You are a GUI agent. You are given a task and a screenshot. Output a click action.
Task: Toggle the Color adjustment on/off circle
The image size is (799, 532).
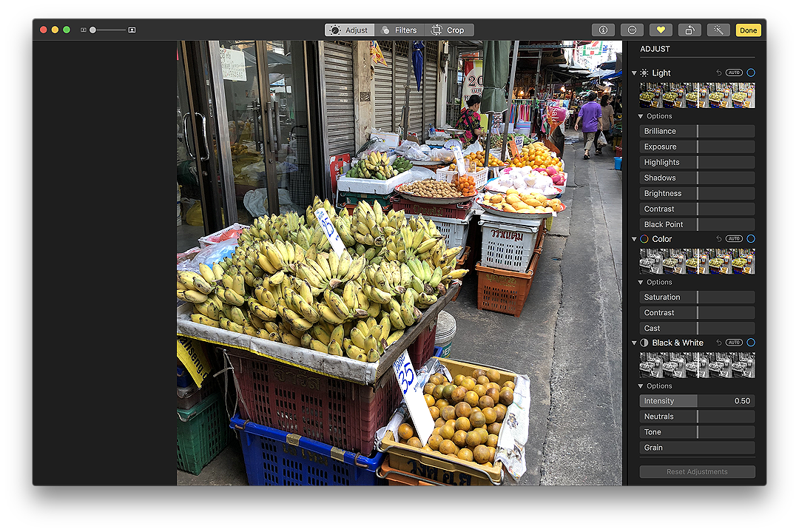tap(751, 239)
